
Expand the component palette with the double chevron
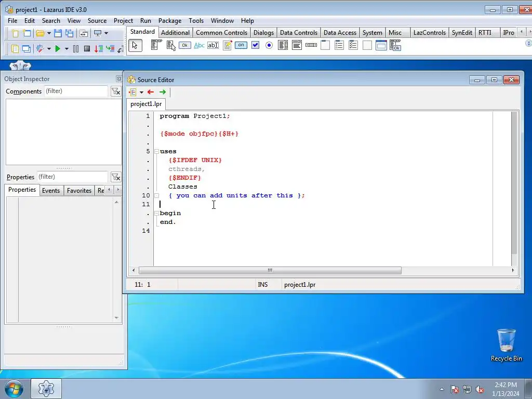click(x=528, y=44)
